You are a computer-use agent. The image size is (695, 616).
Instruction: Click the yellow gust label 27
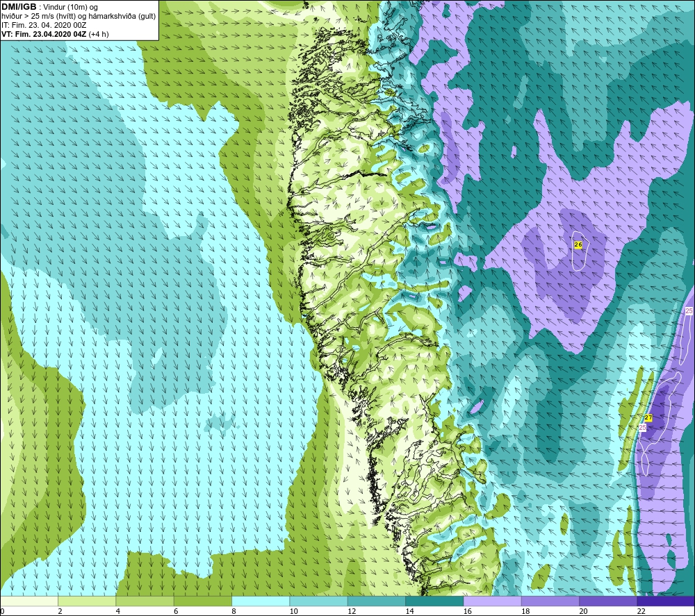click(x=648, y=418)
